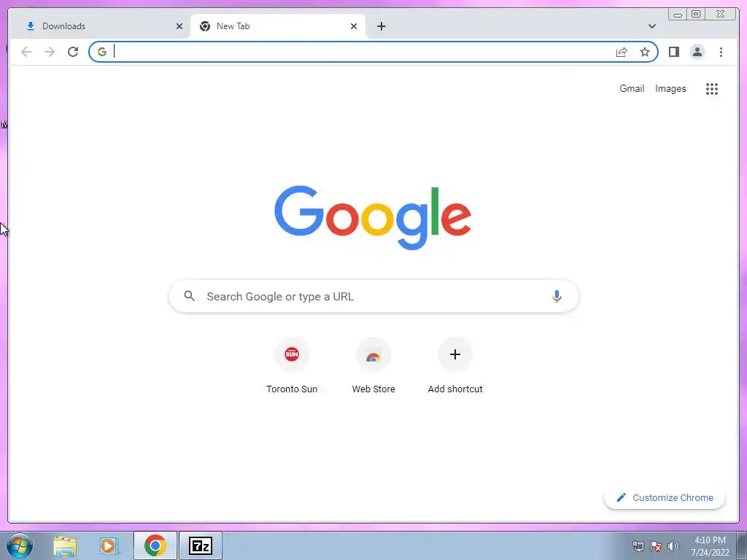Click the Customize Chrome button
The width and height of the screenshot is (747, 560).
(665, 497)
